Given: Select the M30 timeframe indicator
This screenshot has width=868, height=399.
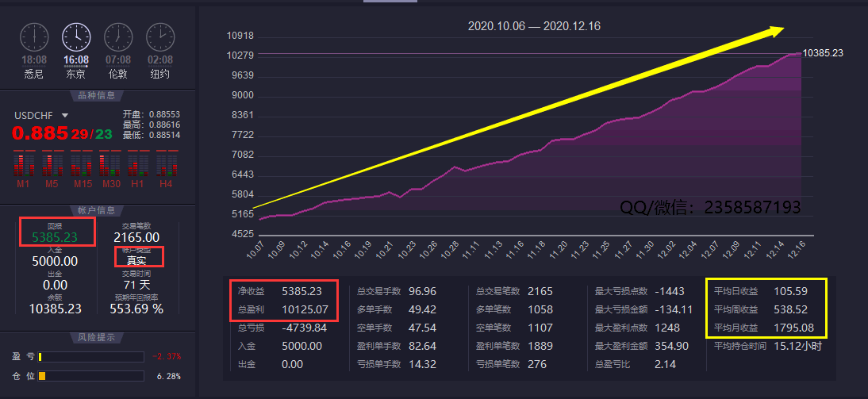Looking at the screenshot, I should (x=109, y=167).
